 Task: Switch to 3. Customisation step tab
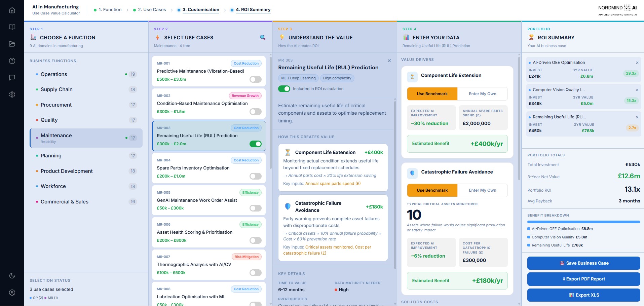point(198,10)
